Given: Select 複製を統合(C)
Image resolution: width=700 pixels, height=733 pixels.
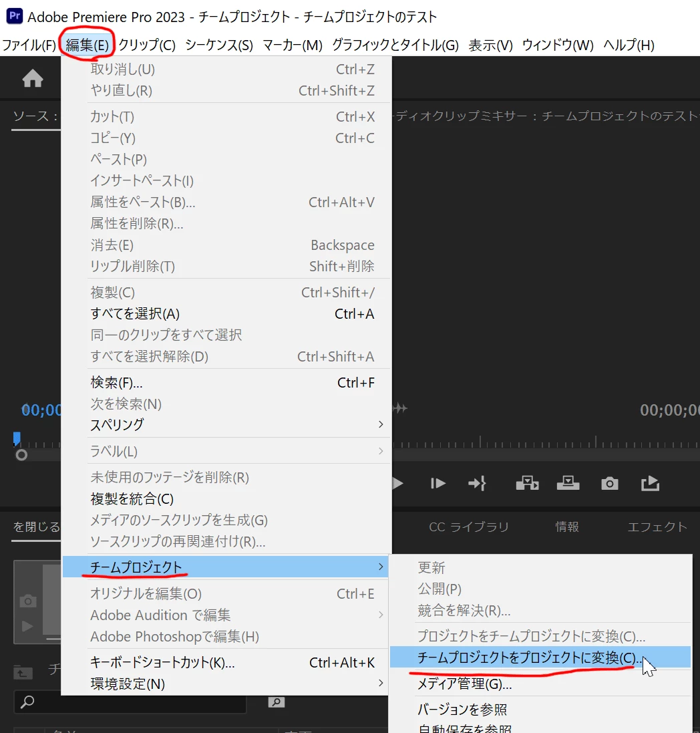Looking at the screenshot, I should 226,498.
